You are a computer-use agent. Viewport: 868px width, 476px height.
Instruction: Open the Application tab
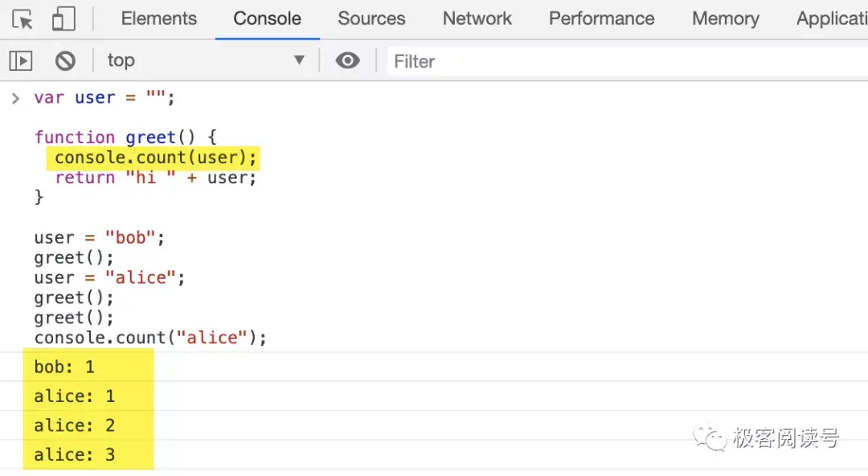831,18
